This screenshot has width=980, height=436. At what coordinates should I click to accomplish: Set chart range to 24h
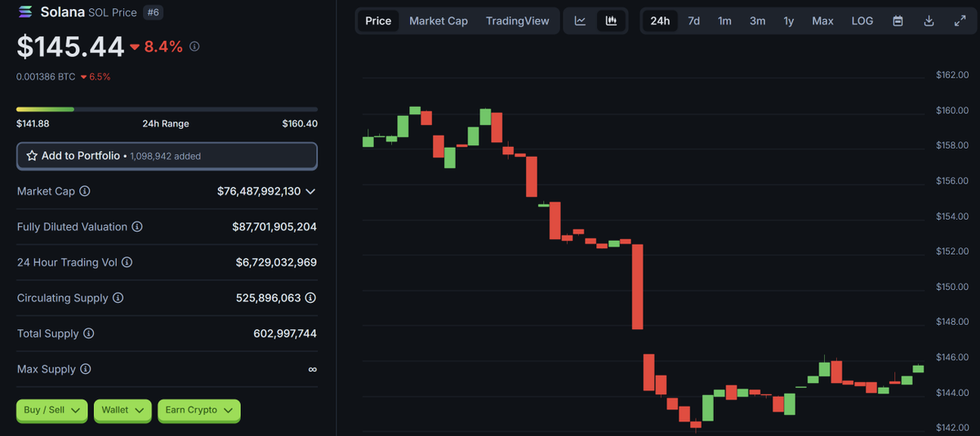pyautogui.click(x=660, y=21)
